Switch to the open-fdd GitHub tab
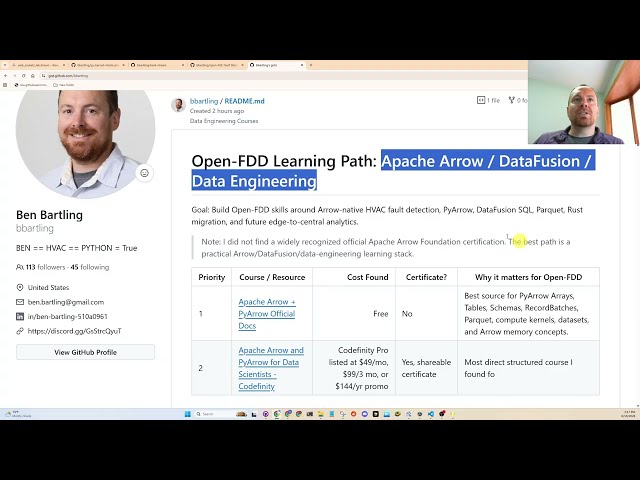The width and height of the screenshot is (640, 480). 216,65
